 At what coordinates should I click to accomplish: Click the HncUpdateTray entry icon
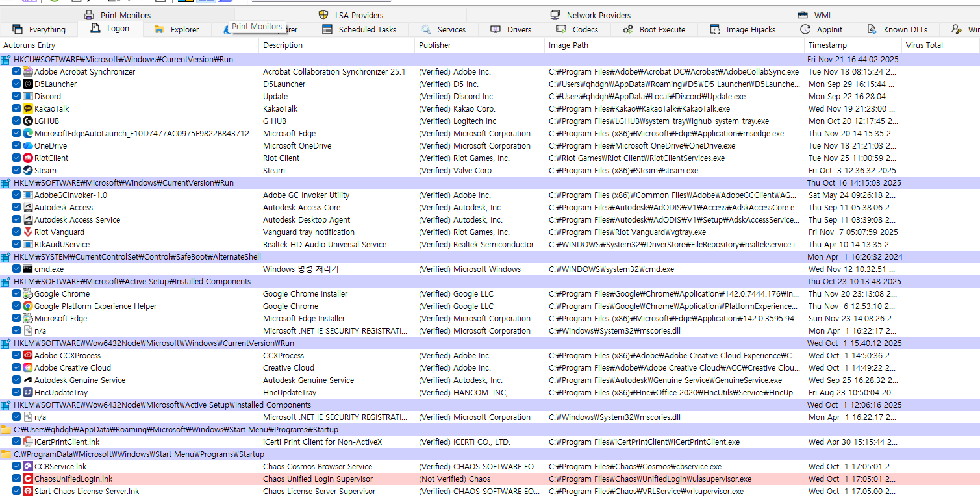[x=28, y=392]
